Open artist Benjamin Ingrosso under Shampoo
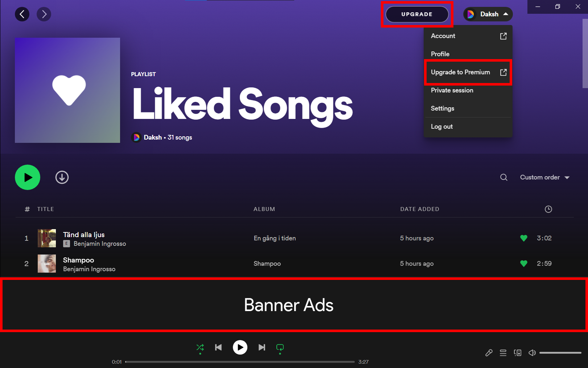 tap(89, 269)
